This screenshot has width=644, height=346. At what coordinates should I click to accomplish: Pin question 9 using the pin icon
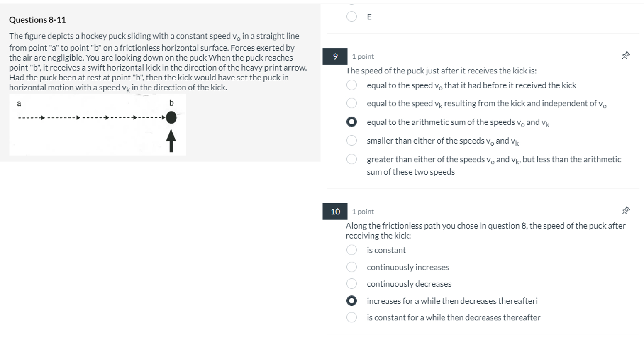[x=626, y=54]
